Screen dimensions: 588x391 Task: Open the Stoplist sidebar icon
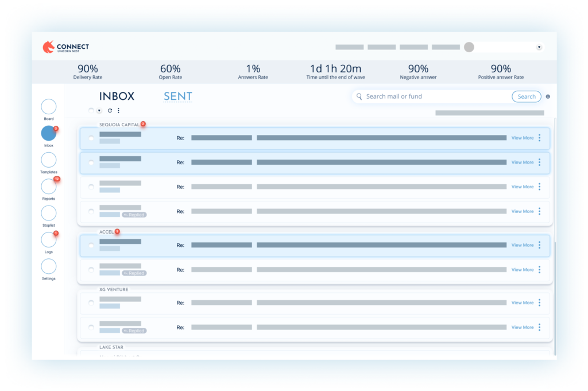[x=49, y=214]
